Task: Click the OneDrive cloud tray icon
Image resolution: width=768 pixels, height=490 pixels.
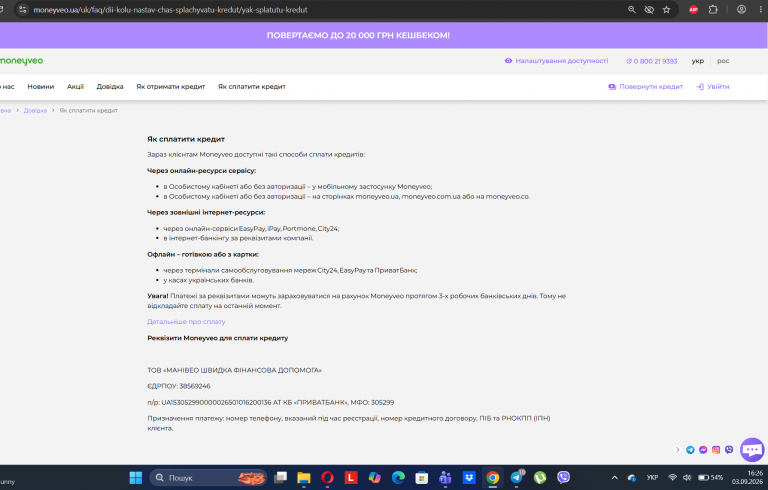Action: click(x=632, y=478)
